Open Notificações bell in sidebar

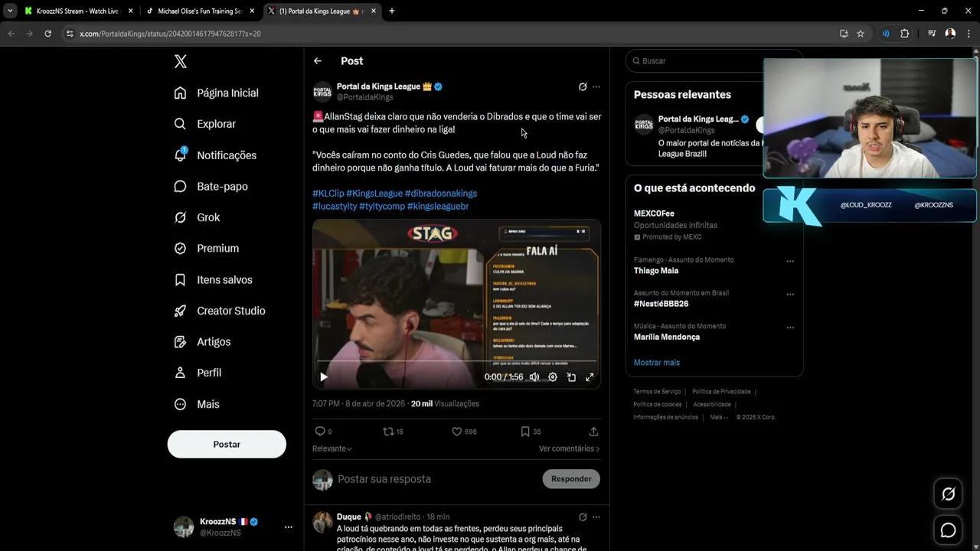215,155
